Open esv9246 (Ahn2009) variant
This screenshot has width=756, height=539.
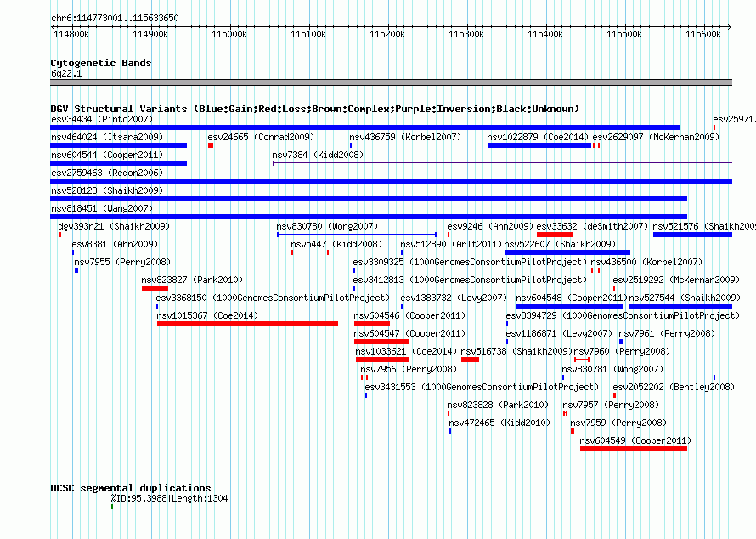point(490,226)
